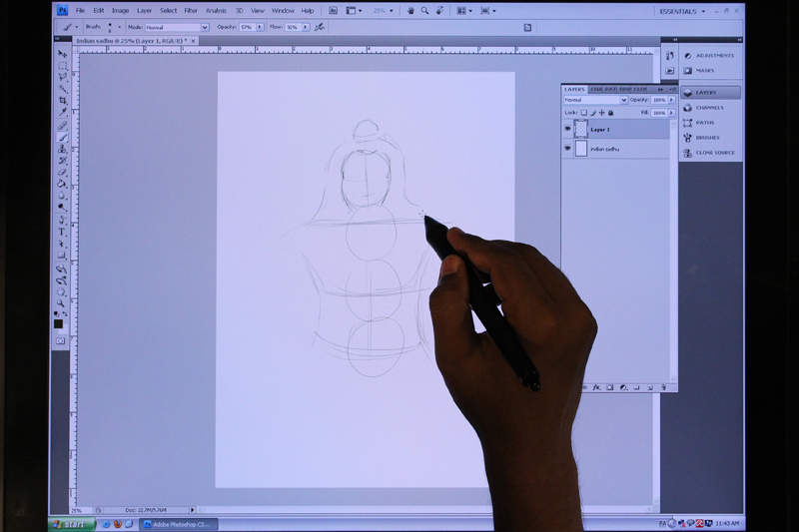Open the Filter menu
Screen dimensions: 799x532
click(190, 10)
